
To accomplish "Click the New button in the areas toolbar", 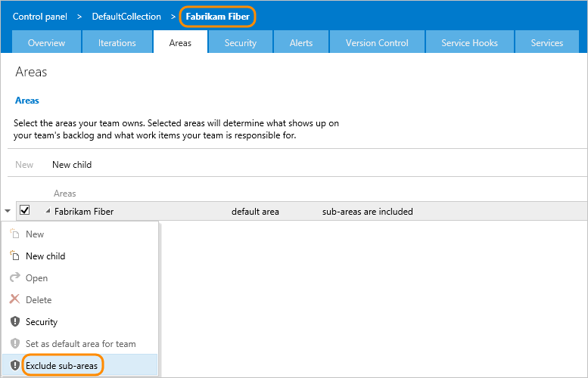I will 24,165.
